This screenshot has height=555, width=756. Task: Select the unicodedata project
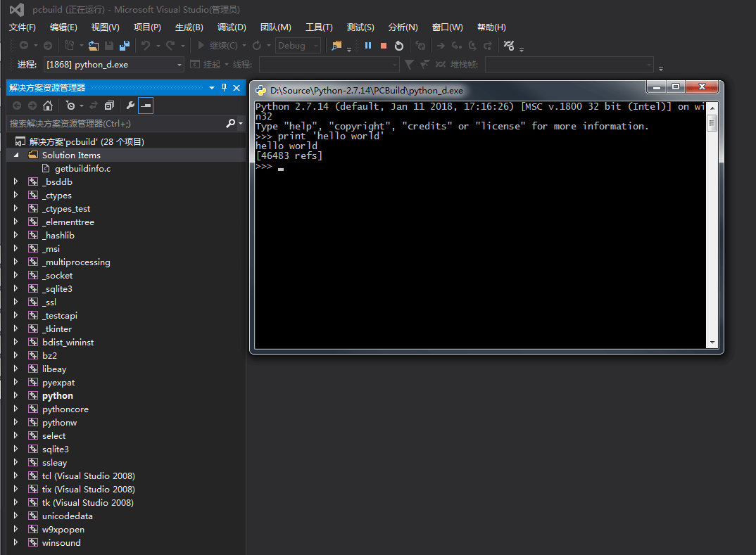pos(67,516)
